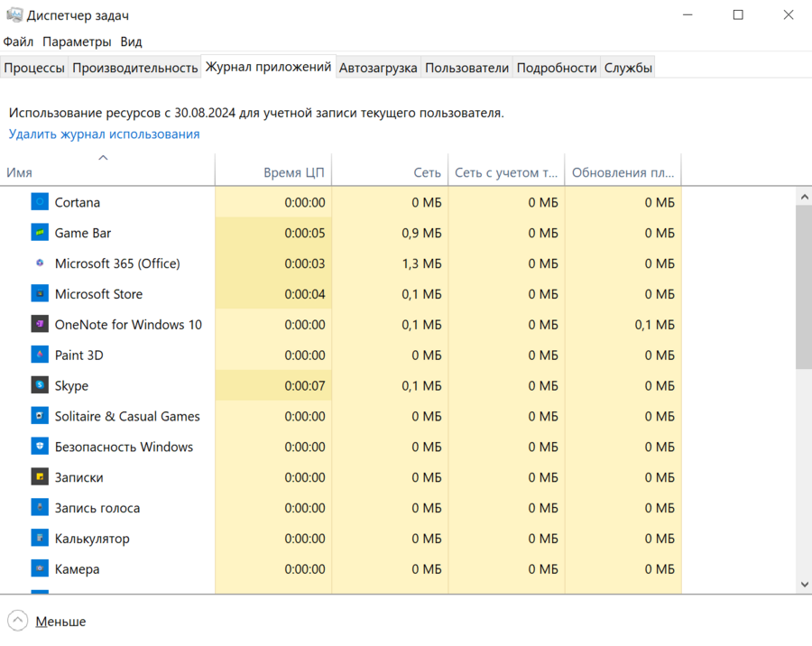Collapse view with the Меньше chevron

[18, 621]
